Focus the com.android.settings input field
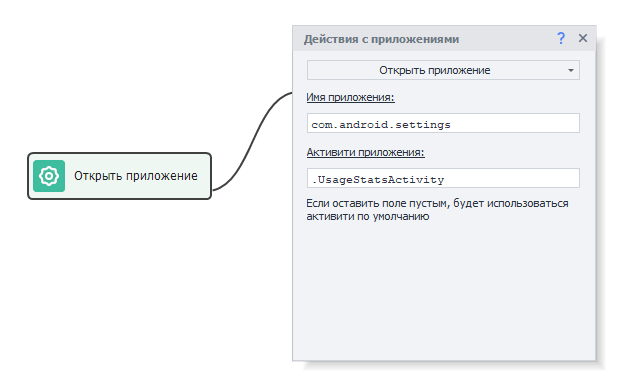The width and height of the screenshot is (634, 378). tap(443, 123)
